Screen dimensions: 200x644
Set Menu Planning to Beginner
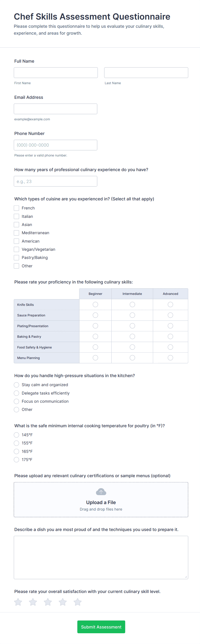click(95, 358)
